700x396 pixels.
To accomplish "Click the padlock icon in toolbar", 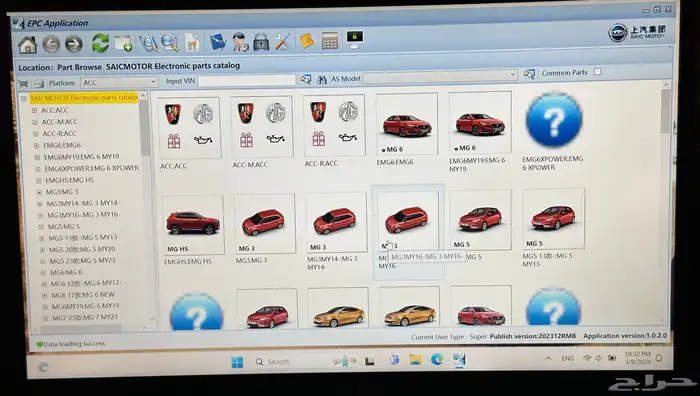I will tap(261, 42).
